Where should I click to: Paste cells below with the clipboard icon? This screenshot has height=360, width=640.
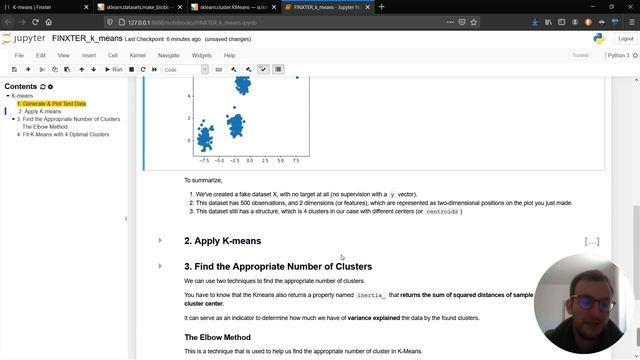[x=67, y=69]
